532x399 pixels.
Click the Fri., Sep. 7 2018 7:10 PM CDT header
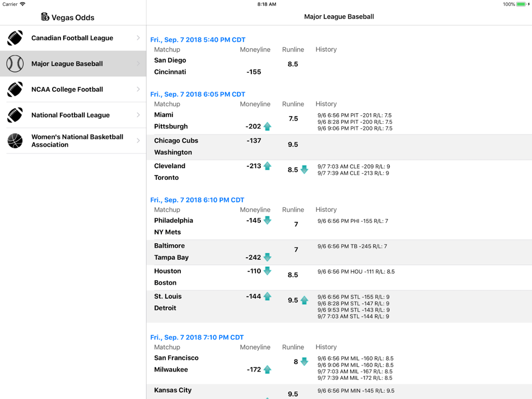(x=197, y=337)
